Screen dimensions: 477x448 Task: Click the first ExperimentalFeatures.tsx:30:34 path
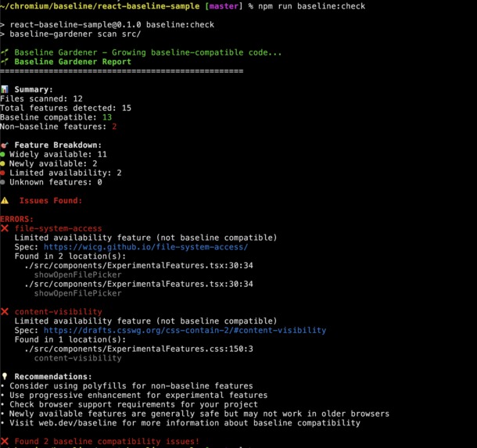138,266
